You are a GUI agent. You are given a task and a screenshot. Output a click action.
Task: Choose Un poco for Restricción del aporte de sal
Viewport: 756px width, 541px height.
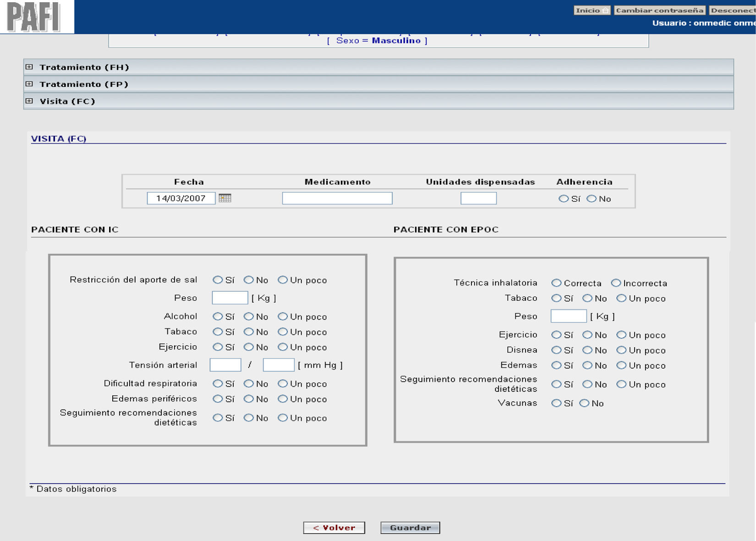[283, 280]
